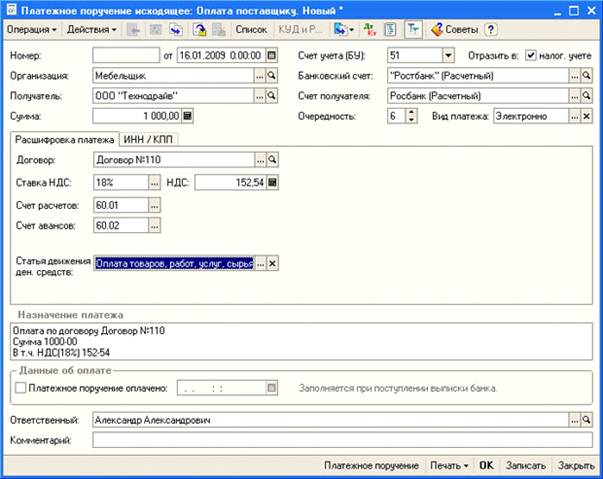Click the Организация field Мебельщик

[x=173, y=76]
